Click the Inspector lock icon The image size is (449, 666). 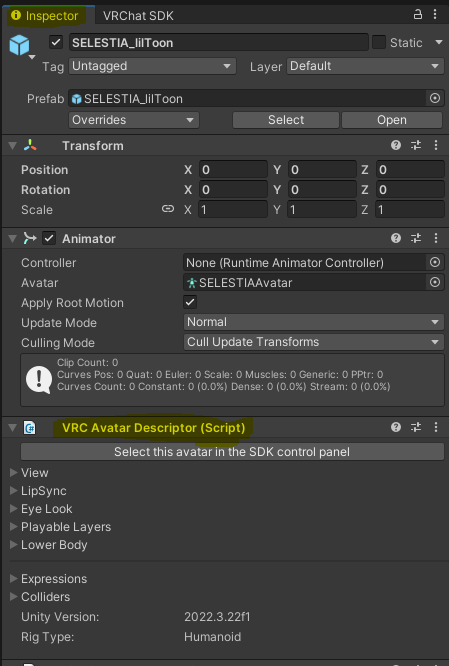point(418,14)
